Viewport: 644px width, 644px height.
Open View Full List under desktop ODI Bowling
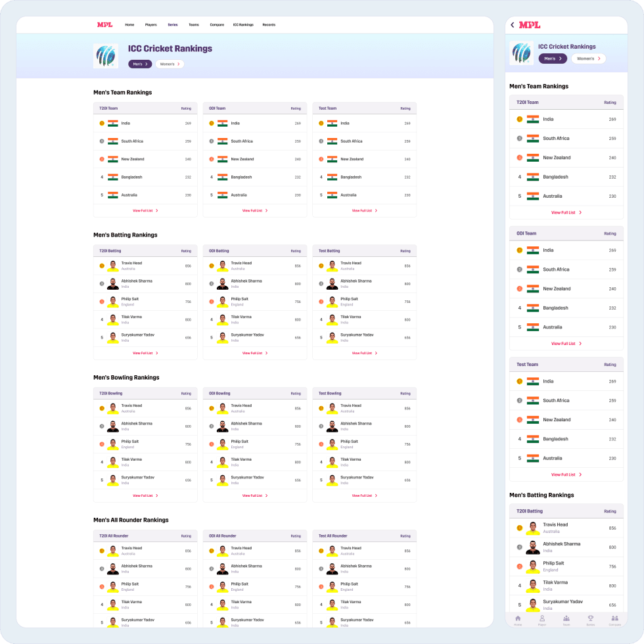(x=255, y=495)
